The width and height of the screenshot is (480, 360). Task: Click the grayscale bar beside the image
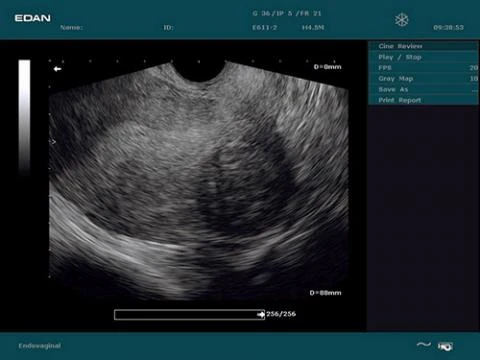[x=24, y=117]
